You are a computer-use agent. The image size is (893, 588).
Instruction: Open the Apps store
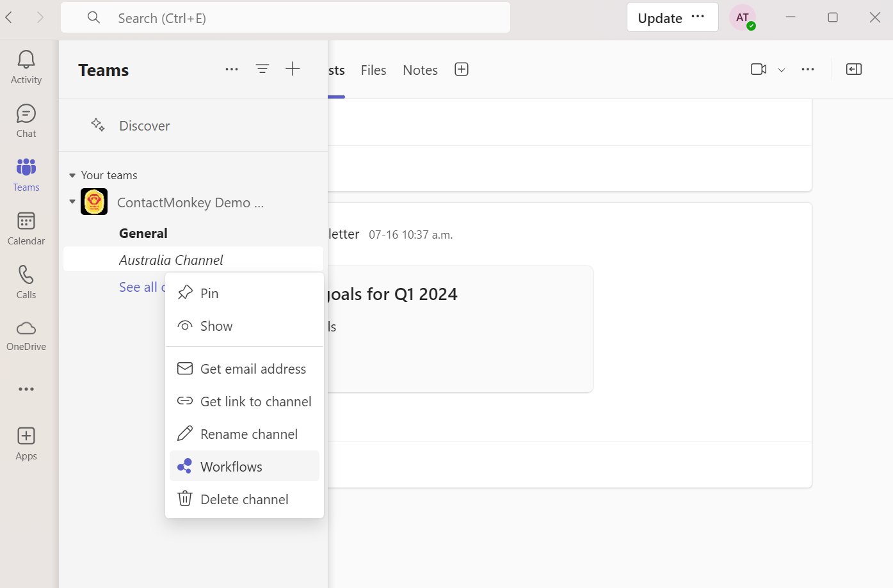click(26, 443)
